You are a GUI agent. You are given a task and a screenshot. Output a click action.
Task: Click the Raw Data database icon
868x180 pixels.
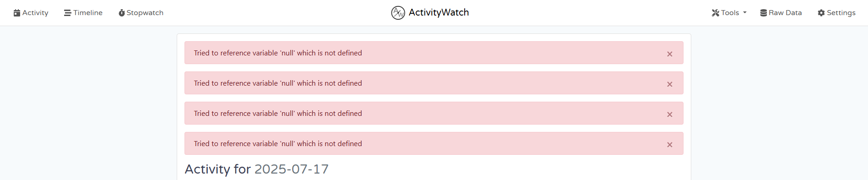click(x=764, y=13)
